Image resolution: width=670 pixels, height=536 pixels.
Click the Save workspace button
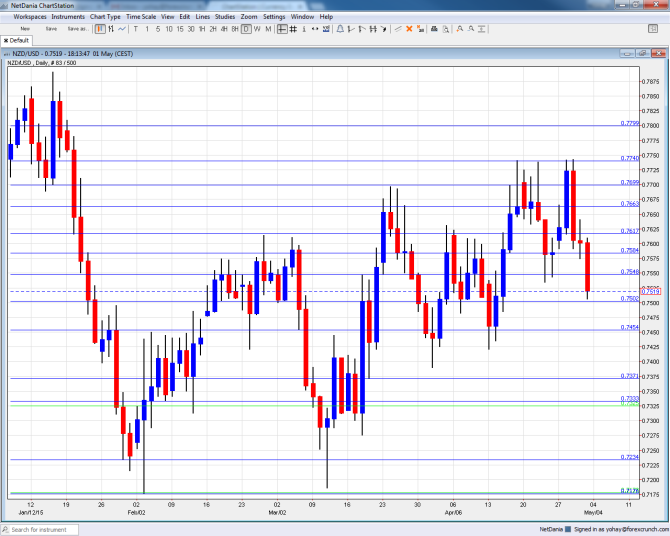[x=51, y=29]
